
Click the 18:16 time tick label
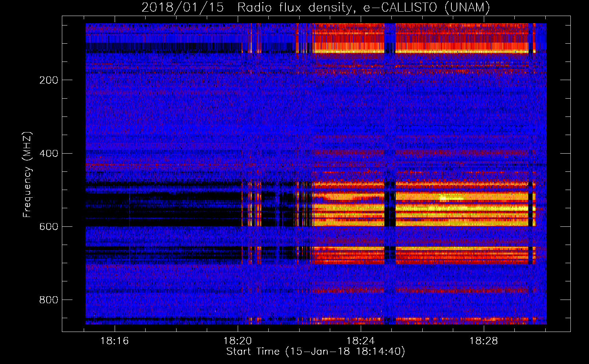coord(115,341)
